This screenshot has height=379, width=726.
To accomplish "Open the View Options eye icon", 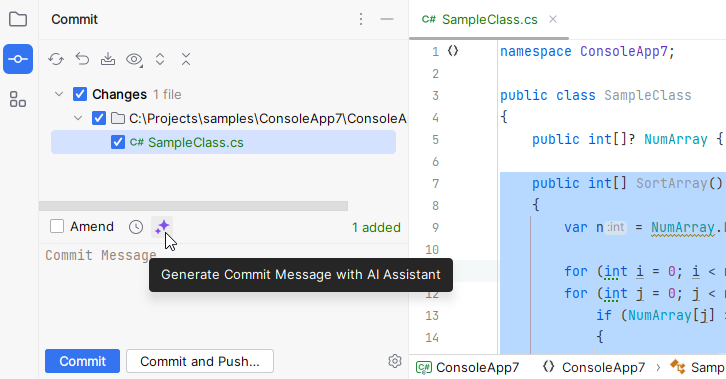I will pos(134,59).
